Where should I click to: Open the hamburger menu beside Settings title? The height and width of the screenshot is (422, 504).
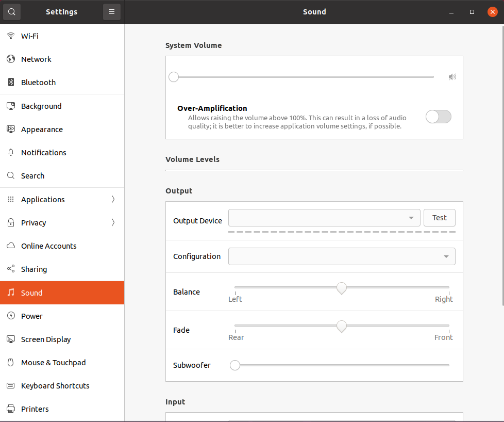(x=111, y=12)
